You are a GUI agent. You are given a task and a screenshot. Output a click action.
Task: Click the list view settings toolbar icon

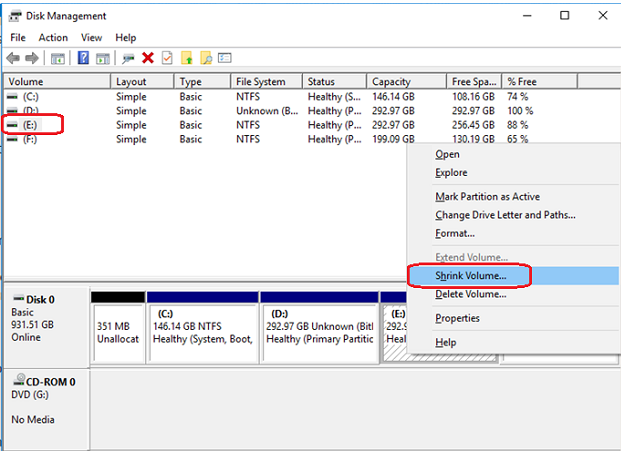tap(225, 58)
